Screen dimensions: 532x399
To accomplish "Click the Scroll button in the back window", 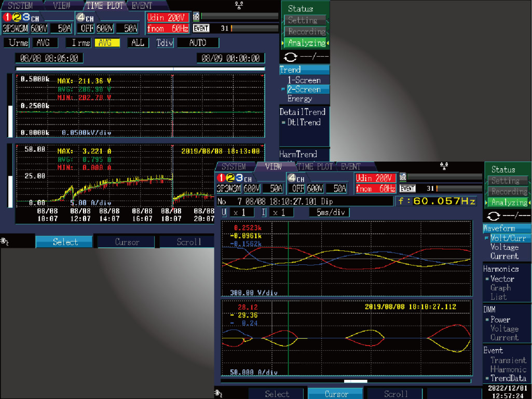I will (187, 242).
